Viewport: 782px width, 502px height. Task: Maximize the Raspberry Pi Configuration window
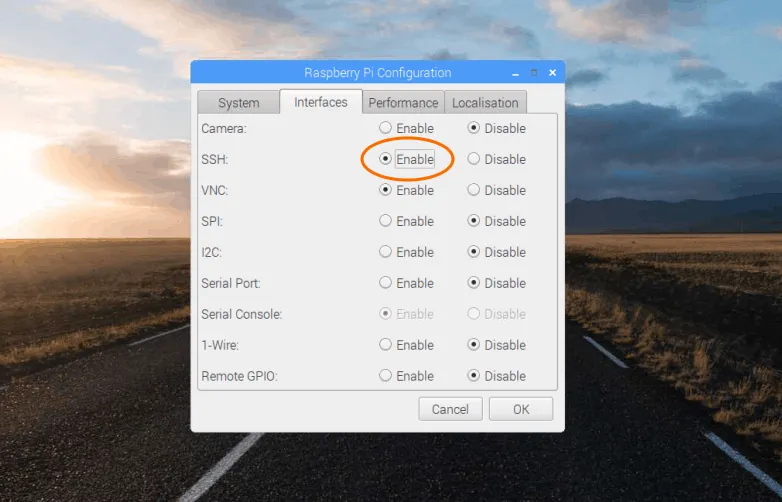point(534,73)
